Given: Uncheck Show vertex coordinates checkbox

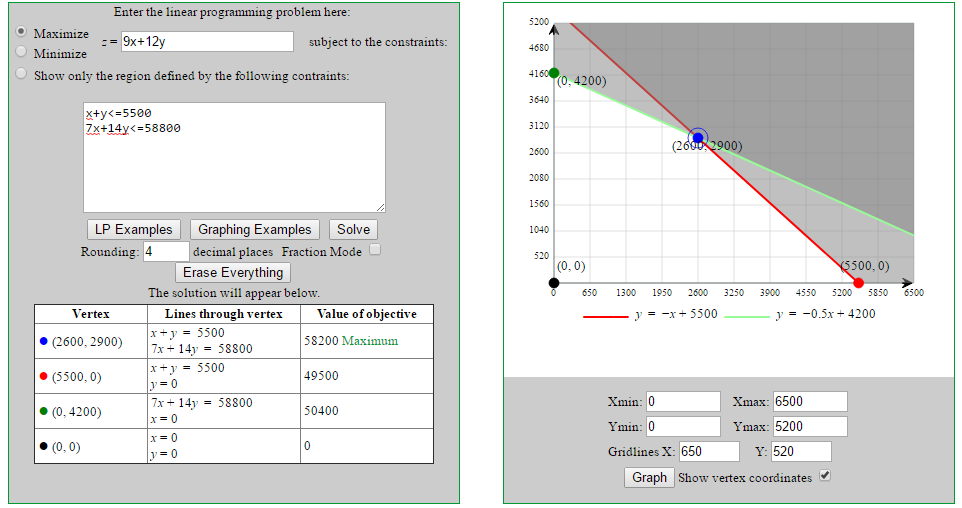Looking at the screenshot, I should (x=825, y=476).
